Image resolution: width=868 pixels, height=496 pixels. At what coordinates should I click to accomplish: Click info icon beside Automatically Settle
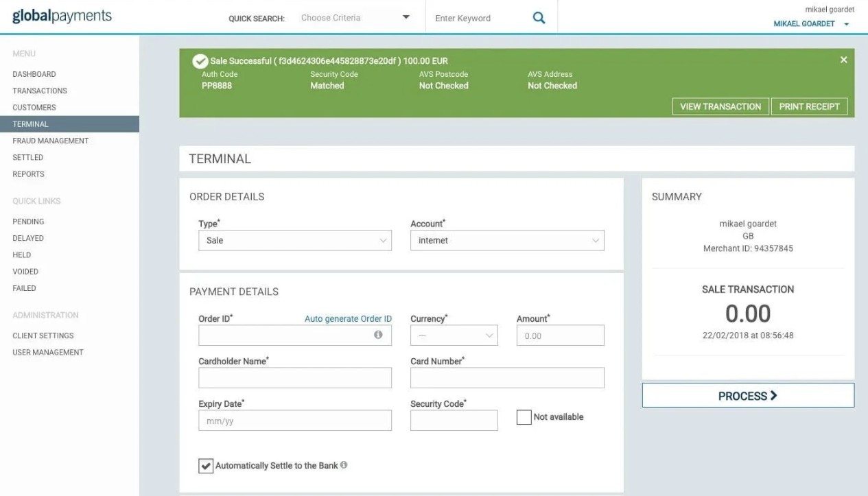tap(344, 465)
